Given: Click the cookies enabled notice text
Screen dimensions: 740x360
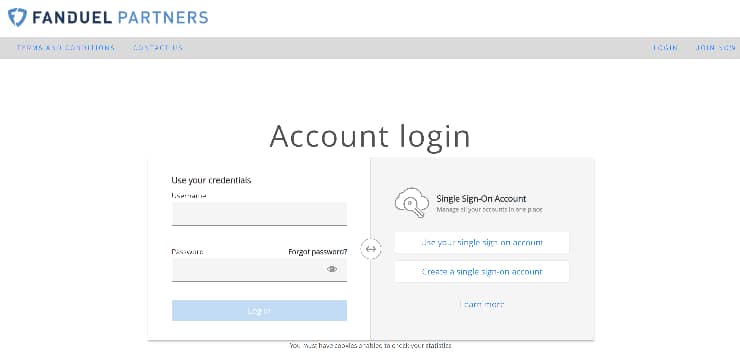Looking at the screenshot, I should point(370,346).
